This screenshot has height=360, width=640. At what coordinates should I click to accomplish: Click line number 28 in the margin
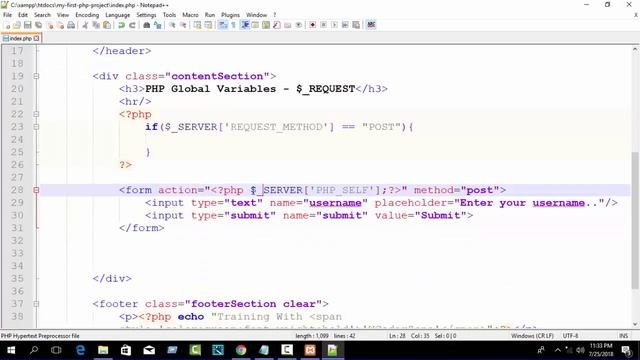point(17,190)
